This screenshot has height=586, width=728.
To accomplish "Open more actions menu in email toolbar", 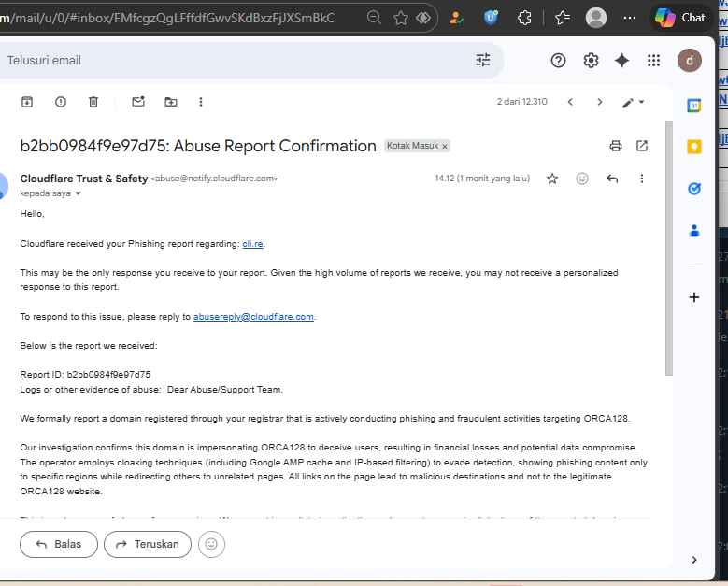I will (201, 102).
